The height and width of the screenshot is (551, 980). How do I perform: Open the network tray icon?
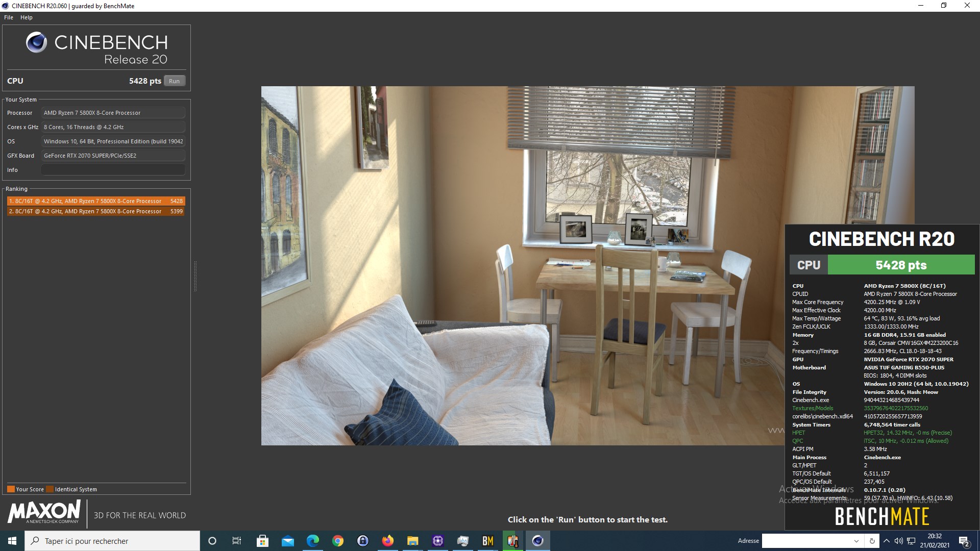tap(911, 541)
